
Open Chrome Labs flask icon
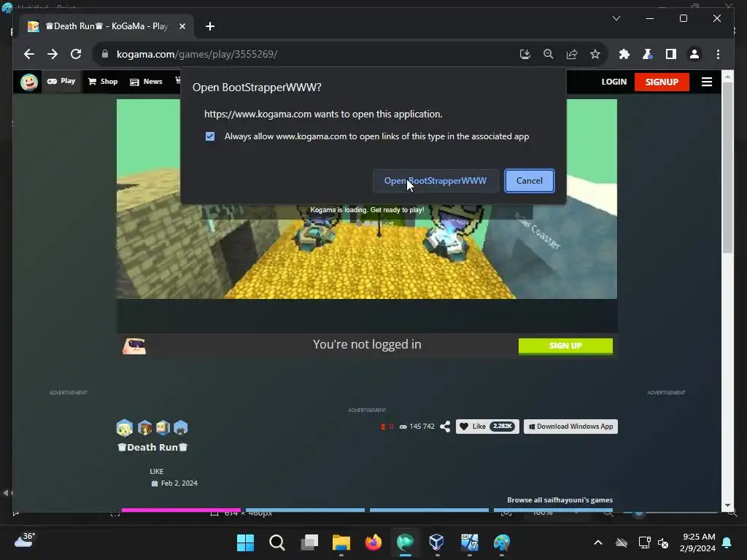pyautogui.click(x=648, y=54)
